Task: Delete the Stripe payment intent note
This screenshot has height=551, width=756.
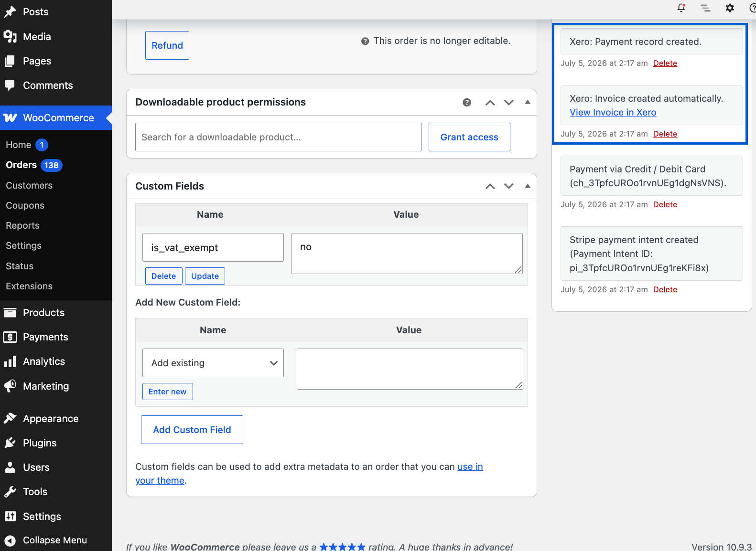Action: [665, 289]
